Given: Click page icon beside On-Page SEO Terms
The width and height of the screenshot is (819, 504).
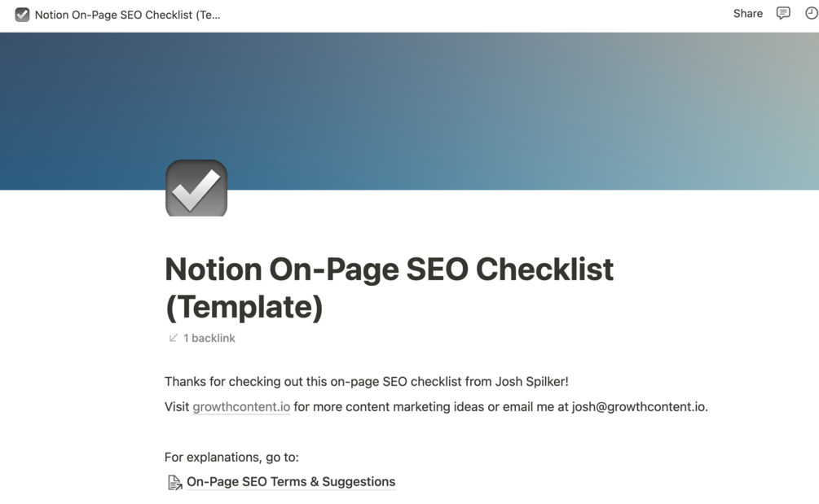Looking at the screenshot, I should [174, 483].
